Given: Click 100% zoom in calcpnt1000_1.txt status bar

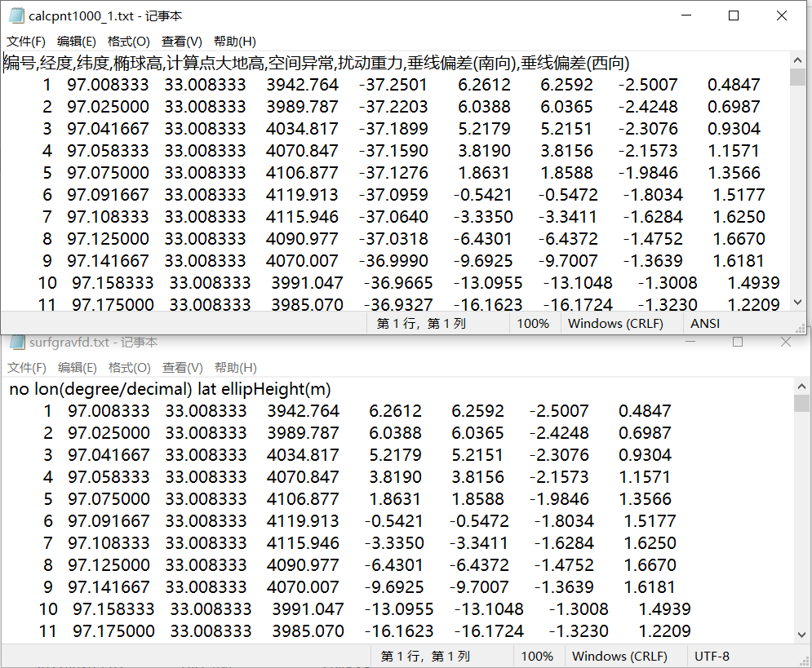Looking at the screenshot, I should 533,323.
